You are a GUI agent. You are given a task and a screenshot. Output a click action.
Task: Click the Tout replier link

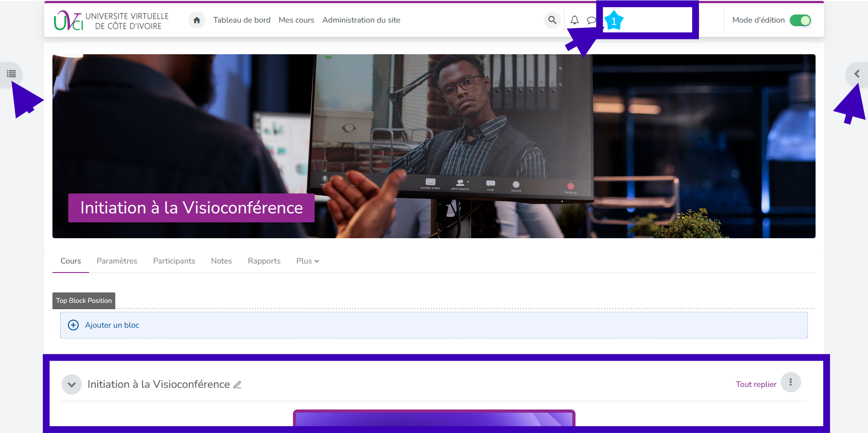point(756,384)
